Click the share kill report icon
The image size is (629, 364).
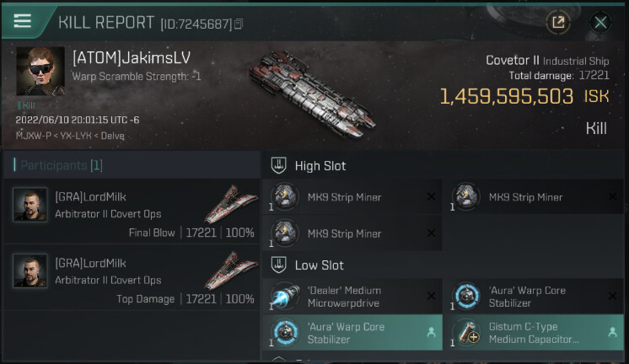[x=557, y=23]
